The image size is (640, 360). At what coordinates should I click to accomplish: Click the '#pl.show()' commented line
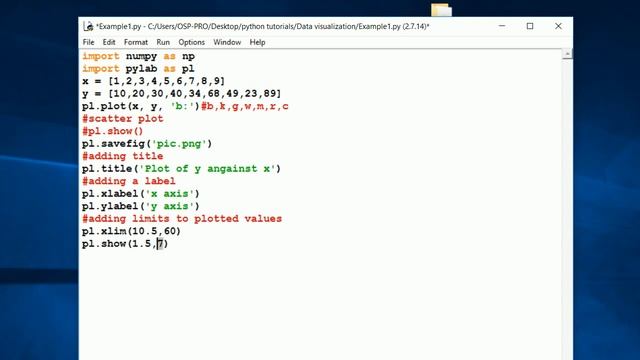tap(113, 131)
